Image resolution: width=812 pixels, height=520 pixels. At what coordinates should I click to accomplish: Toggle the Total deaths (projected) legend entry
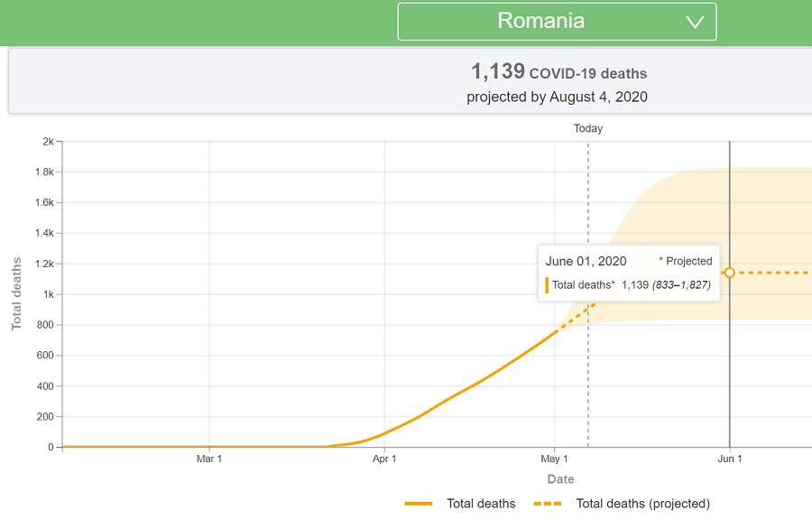(x=642, y=504)
